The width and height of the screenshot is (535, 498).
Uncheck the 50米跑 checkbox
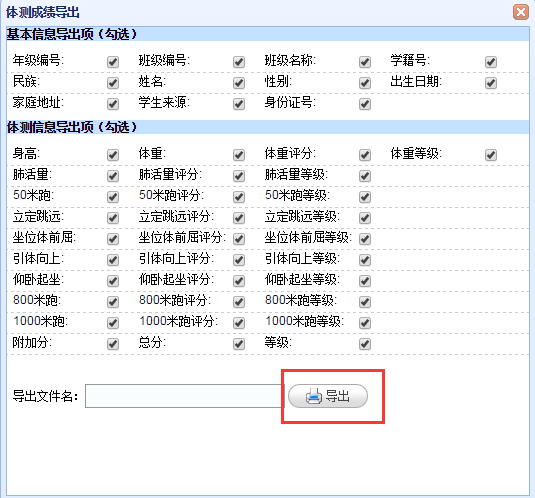113,197
